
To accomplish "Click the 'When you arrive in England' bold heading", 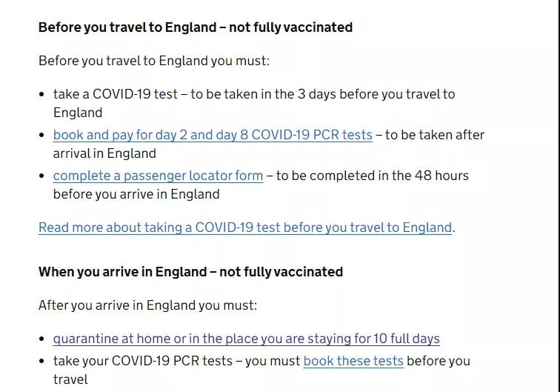I will [x=190, y=272].
